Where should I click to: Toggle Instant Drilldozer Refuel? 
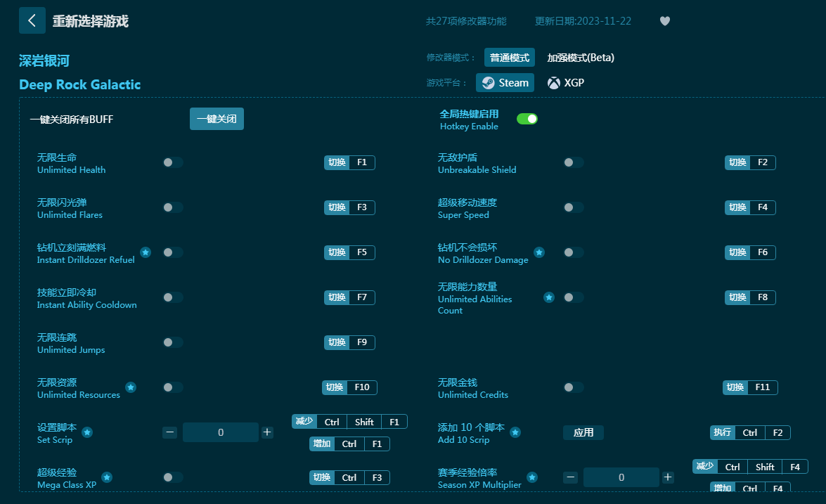point(173,252)
